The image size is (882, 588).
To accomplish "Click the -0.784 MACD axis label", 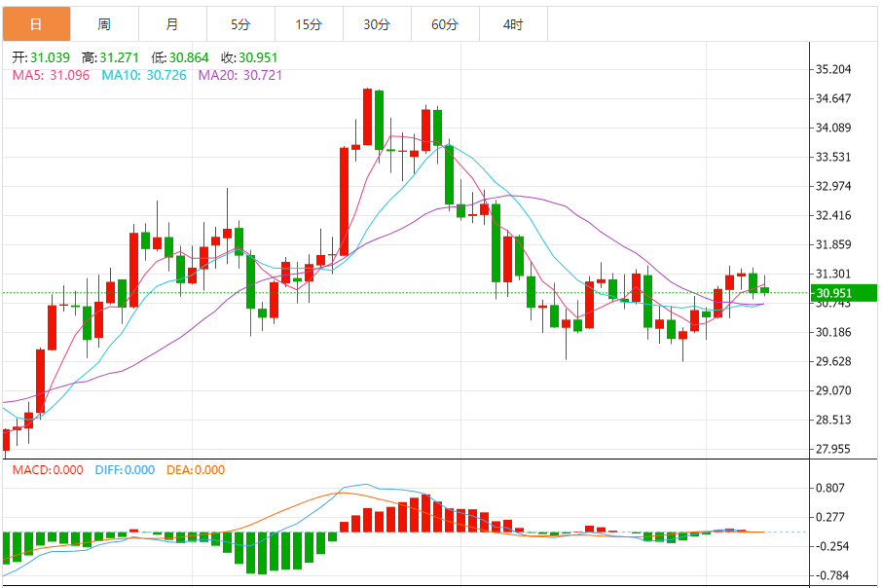I will (x=832, y=575).
